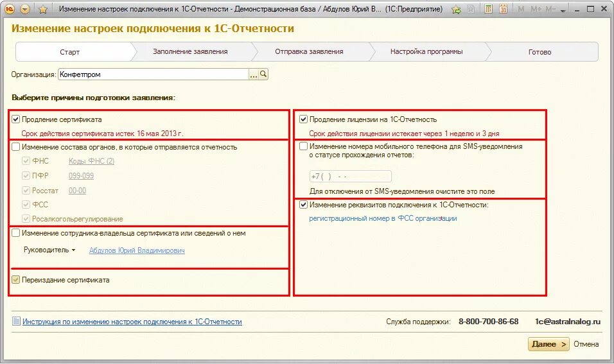Toggle the ПФР checkbox
Screen dimensions: 614x364
pyautogui.click(x=26, y=176)
